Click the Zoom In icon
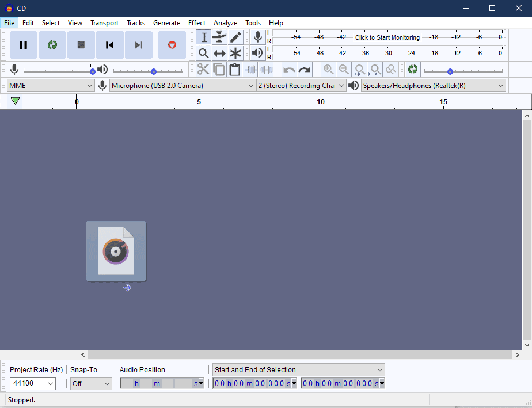 pos(328,70)
